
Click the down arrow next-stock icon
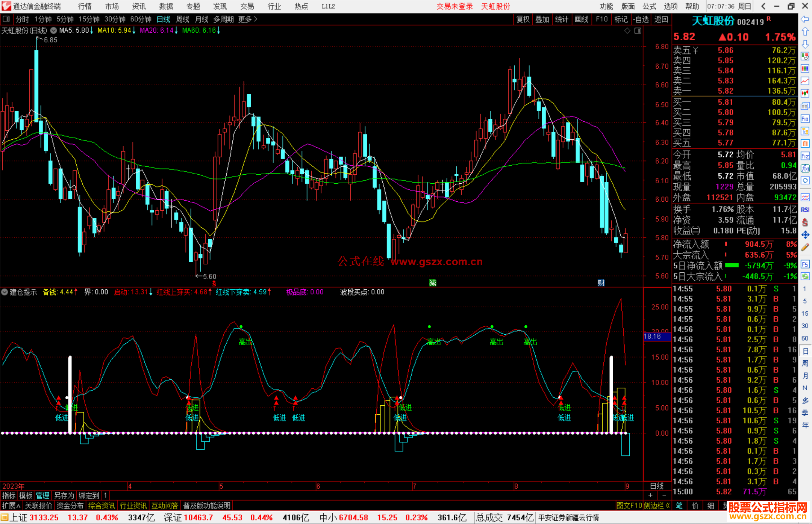point(805,44)
